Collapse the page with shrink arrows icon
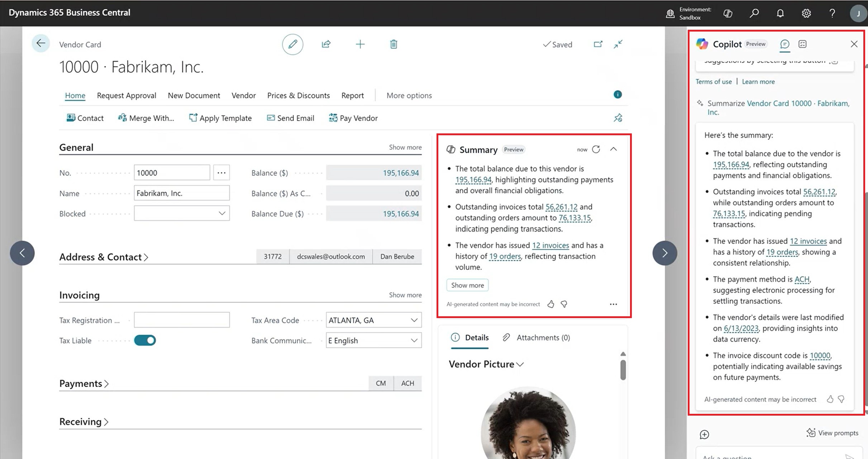Viewport: 868px width, 459px height. coord(618,44)
